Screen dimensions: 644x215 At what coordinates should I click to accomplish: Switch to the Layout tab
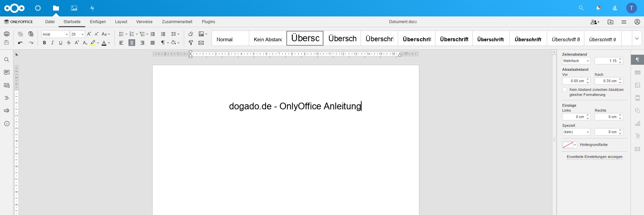point(121,22)
